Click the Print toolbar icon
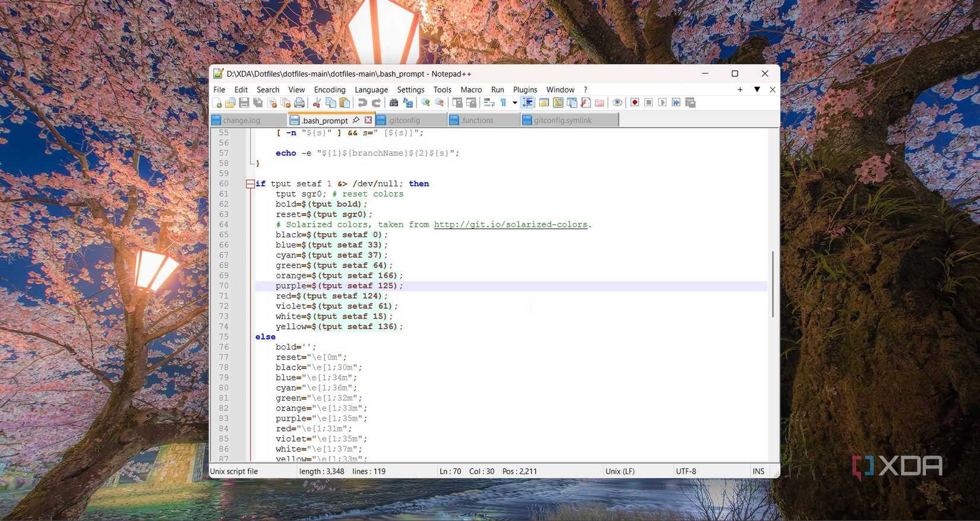Screen dimensions: 980x521 tap(299, 103)
